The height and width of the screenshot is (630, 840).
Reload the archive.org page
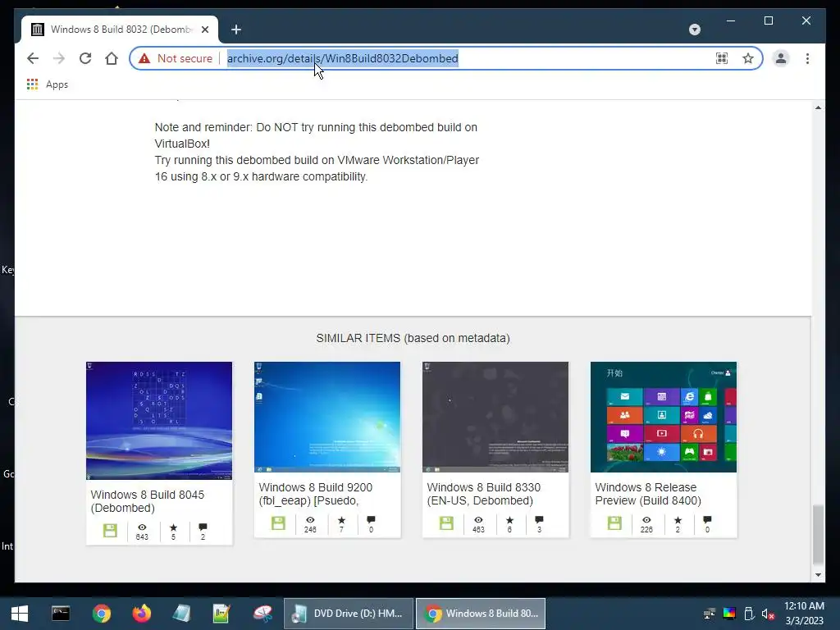click(x=85, y=58)
